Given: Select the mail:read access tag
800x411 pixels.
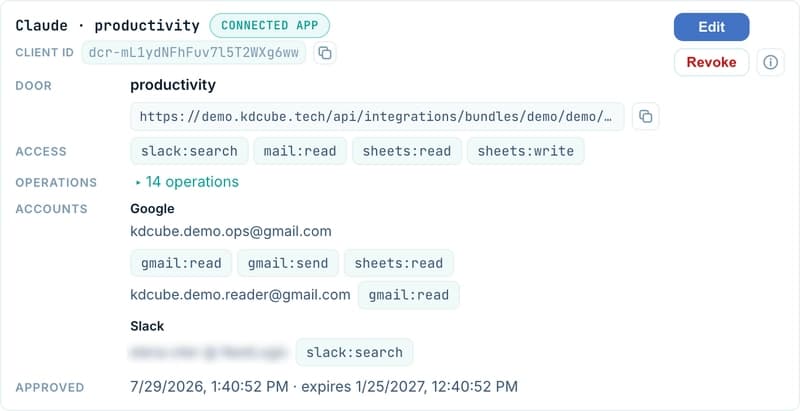Looking at the screenshot, I should [300, 151].
